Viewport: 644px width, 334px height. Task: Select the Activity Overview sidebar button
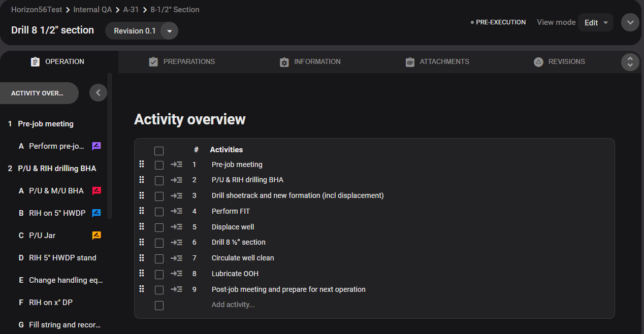pyautogui.click(x=39, y=93)
